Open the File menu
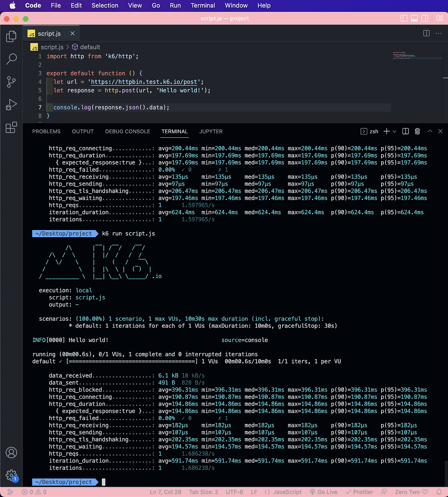Image resolution: width=448 pixels, height=497 pixels. point(56,5)
